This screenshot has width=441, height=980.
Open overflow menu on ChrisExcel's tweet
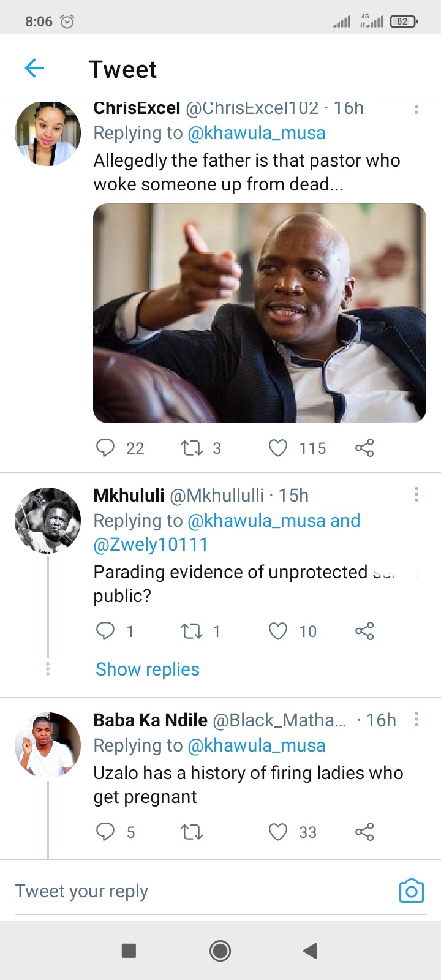[x=416, y=109]
